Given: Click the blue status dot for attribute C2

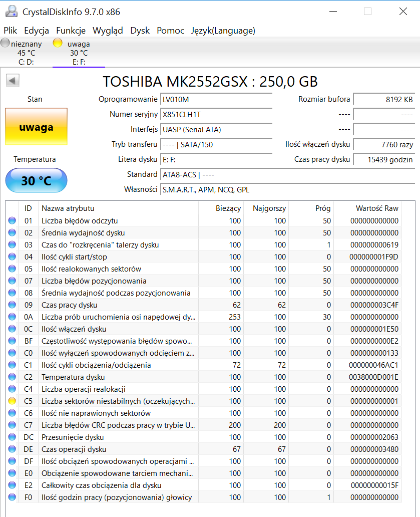Looking at the screenshot, I should tap(12, 377).
